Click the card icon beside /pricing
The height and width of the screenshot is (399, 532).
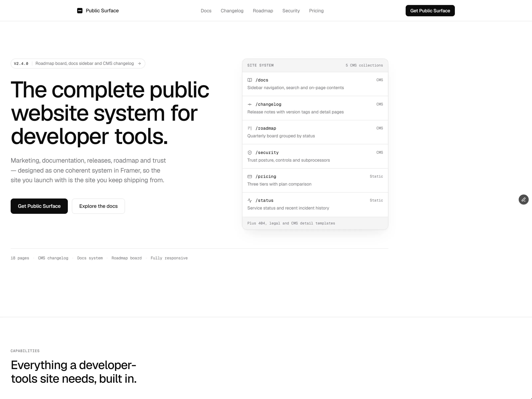coord(250,177)
